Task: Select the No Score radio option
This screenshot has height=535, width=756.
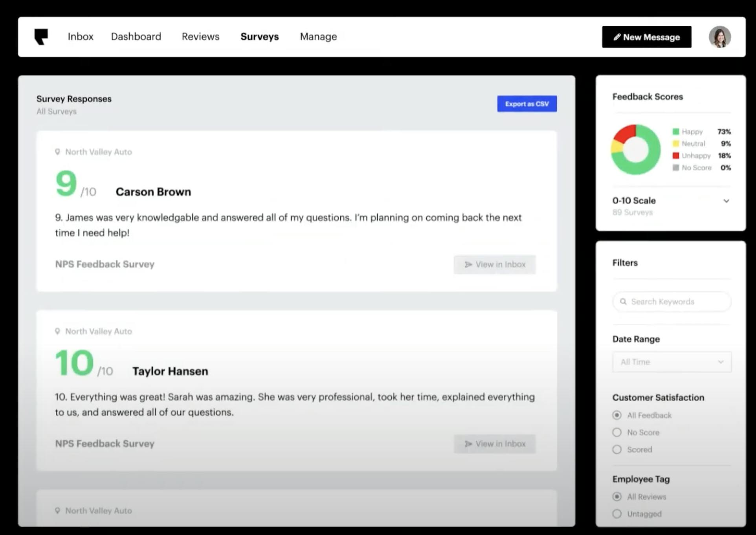Action: (x=617, y=432)
